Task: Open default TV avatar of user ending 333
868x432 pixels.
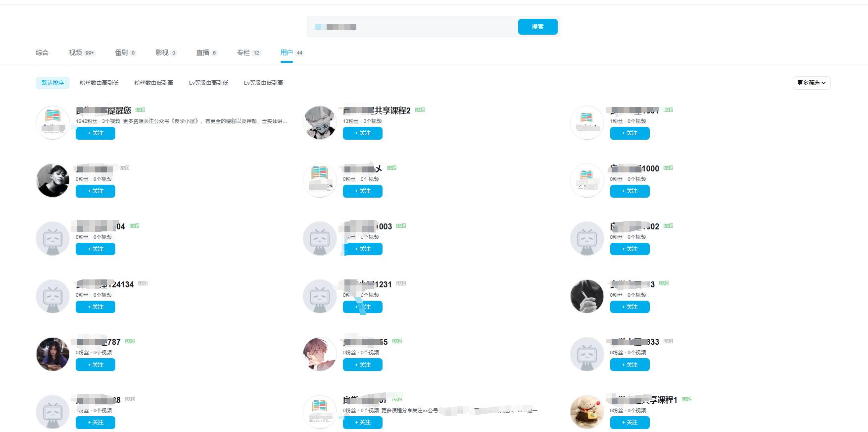Action: pyautogui.click(x=587, y=354)
